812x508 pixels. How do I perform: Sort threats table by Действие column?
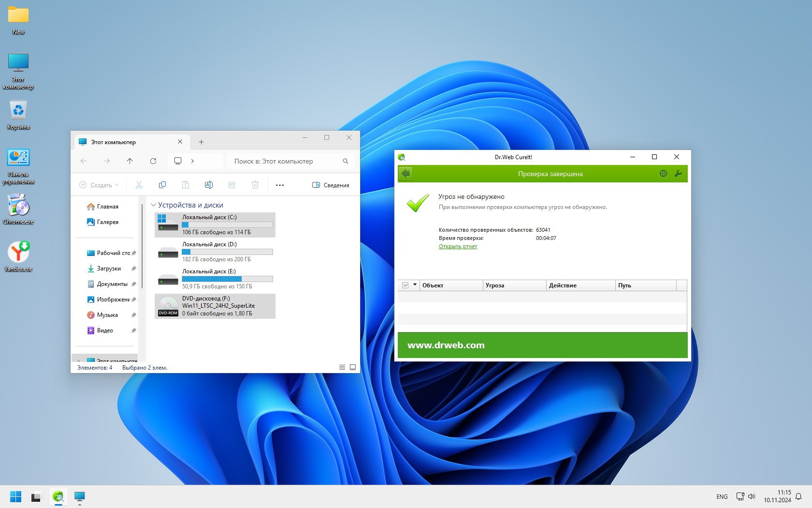pos(580,285)
